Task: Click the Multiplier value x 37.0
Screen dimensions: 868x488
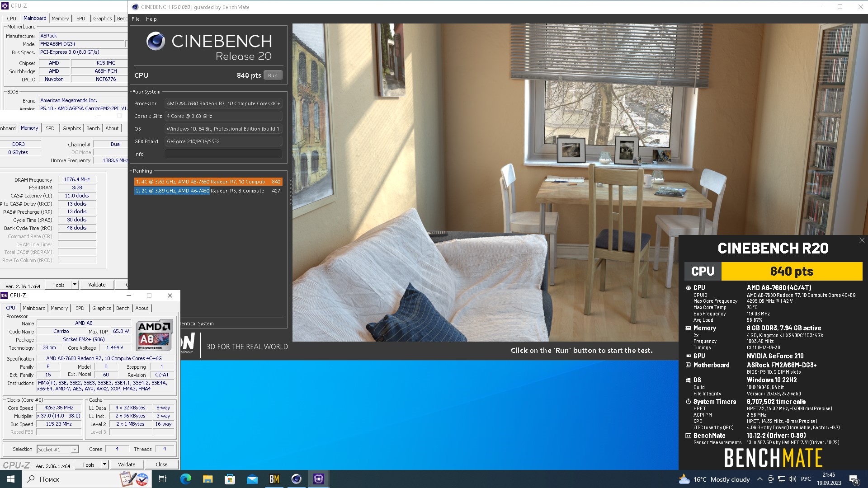Action: point(59,416)
